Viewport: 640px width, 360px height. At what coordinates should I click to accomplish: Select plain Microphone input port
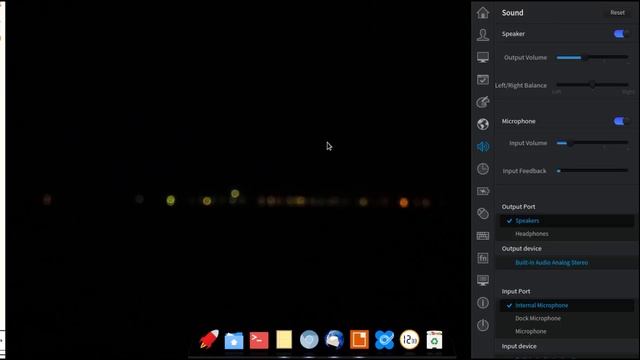coord(567,331)
